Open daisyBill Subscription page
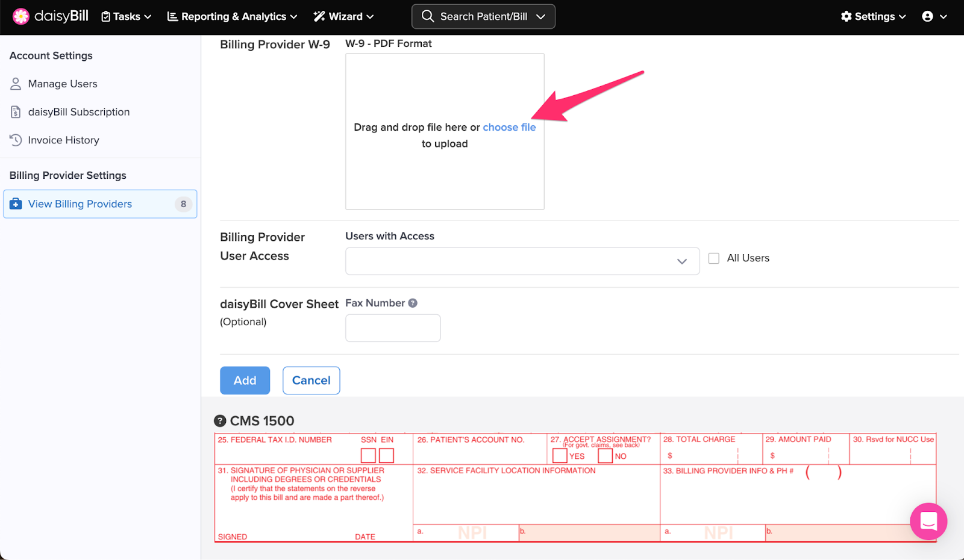 click(79, 112)
